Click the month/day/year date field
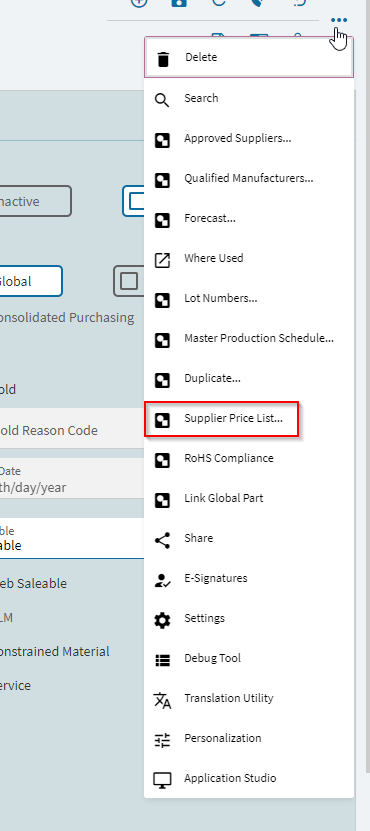The width and height of the screenshot is (370, 831). pos(72,479)
